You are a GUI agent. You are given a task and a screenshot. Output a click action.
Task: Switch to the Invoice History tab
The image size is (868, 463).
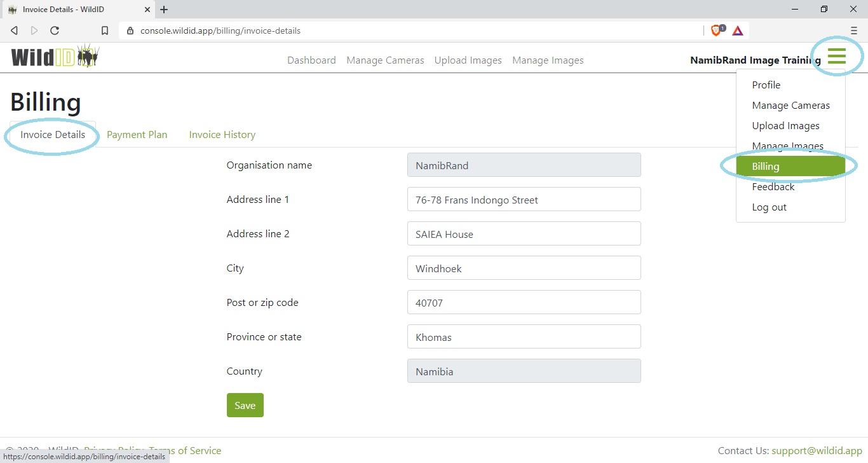(222, 135)
